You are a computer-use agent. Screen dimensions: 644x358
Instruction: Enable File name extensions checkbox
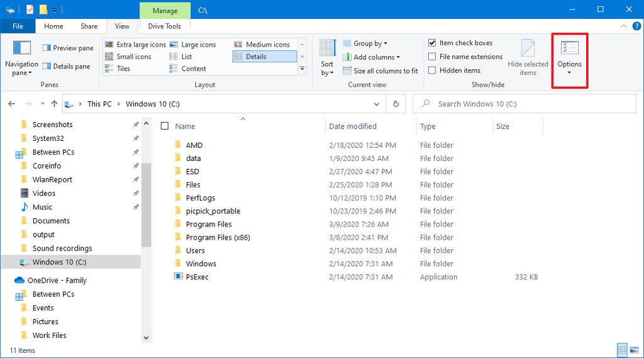coord(432,57)
